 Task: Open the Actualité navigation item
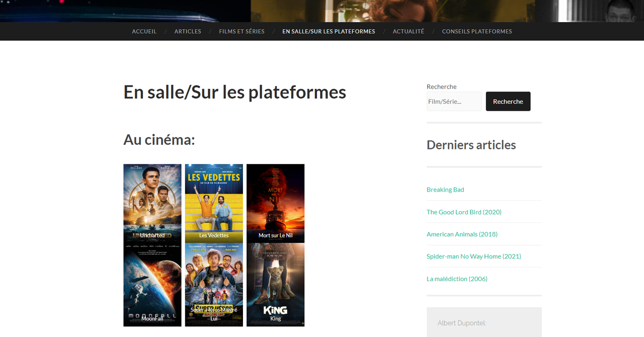point(409,31)
